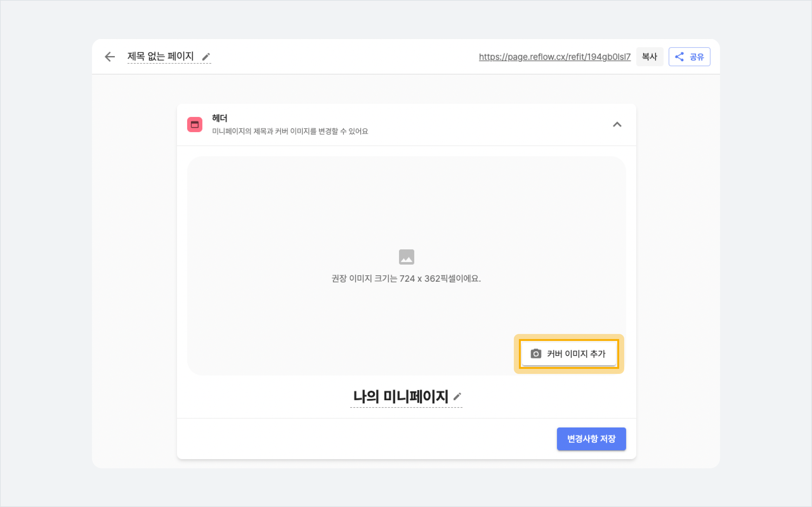Click the 공유 button label
The image size is (812, 507).
click(x=697, y=57)
